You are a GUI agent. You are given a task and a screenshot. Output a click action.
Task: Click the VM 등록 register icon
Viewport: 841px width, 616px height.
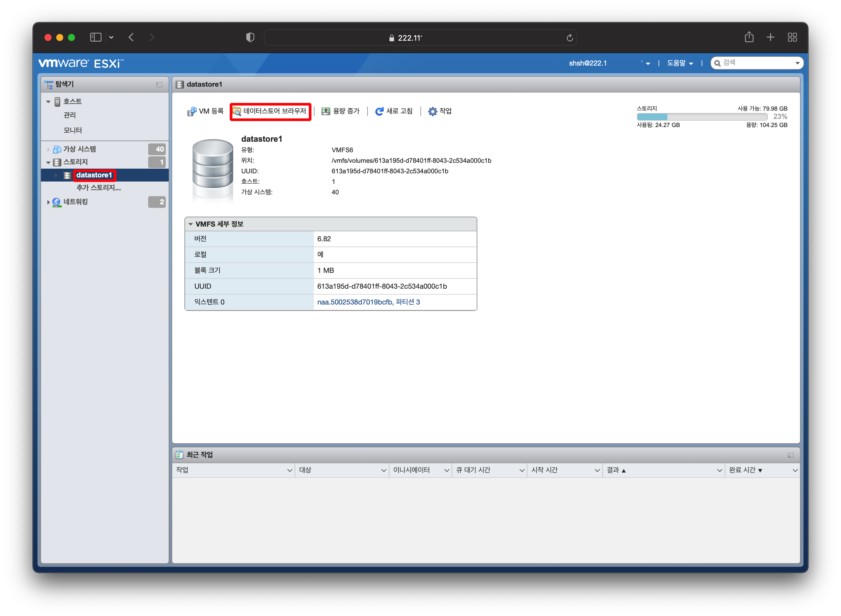pyautogui.click(x=192, y=111)
